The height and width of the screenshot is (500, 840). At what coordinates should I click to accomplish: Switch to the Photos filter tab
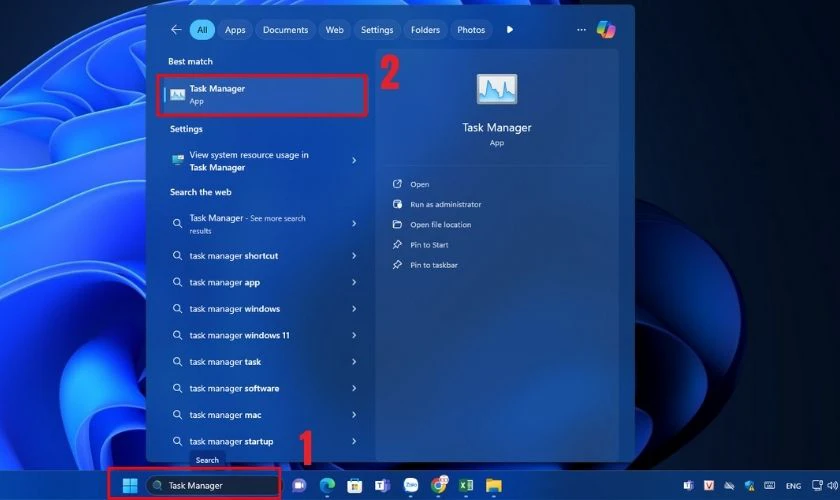coord(471,29)
